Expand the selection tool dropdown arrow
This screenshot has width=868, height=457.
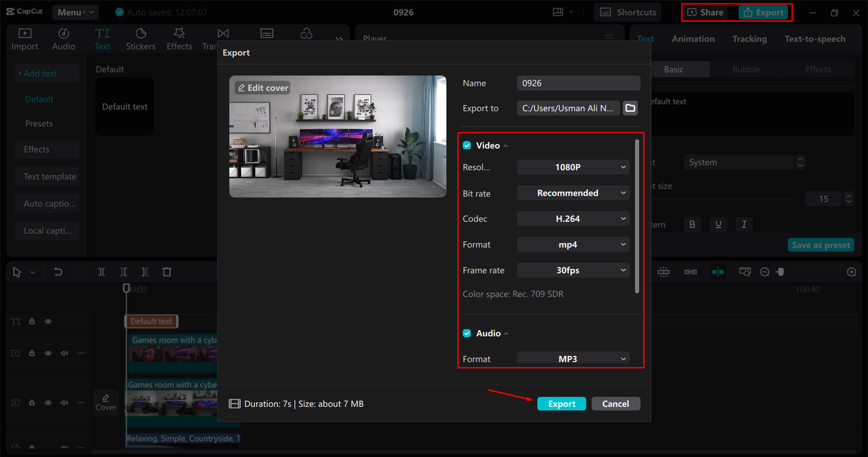[33, 273]
